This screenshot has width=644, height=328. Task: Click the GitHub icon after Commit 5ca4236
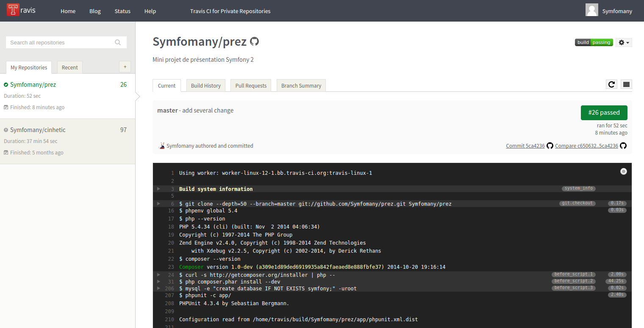550,146
